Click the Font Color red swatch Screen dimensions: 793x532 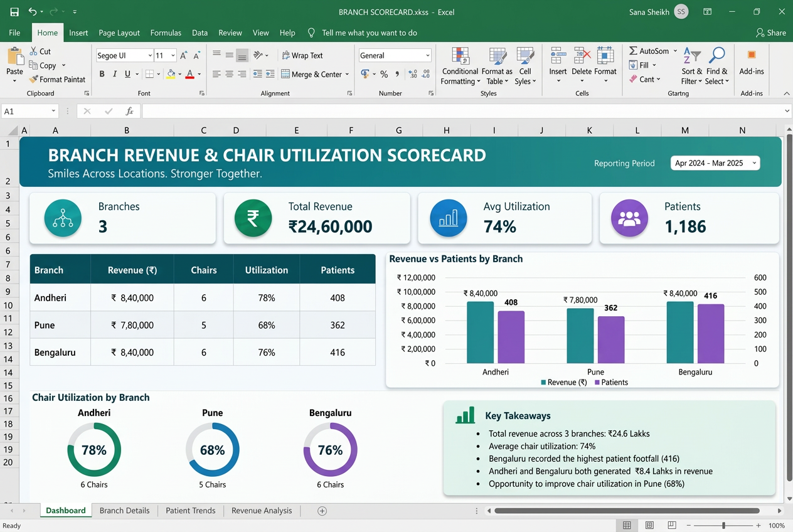[x=190, y=74]
